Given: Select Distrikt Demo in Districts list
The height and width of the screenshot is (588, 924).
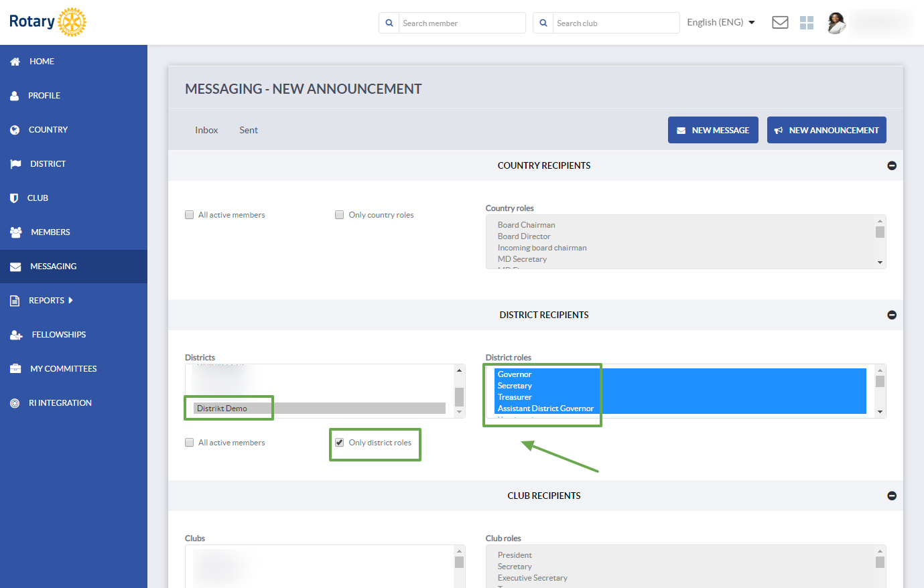Looking at the screenshot, I should [320, 409].
